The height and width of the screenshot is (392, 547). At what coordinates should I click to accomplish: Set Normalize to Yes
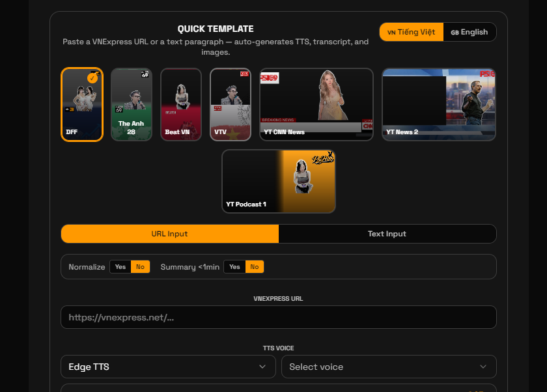pyautogui.click(x=120, y=267)
